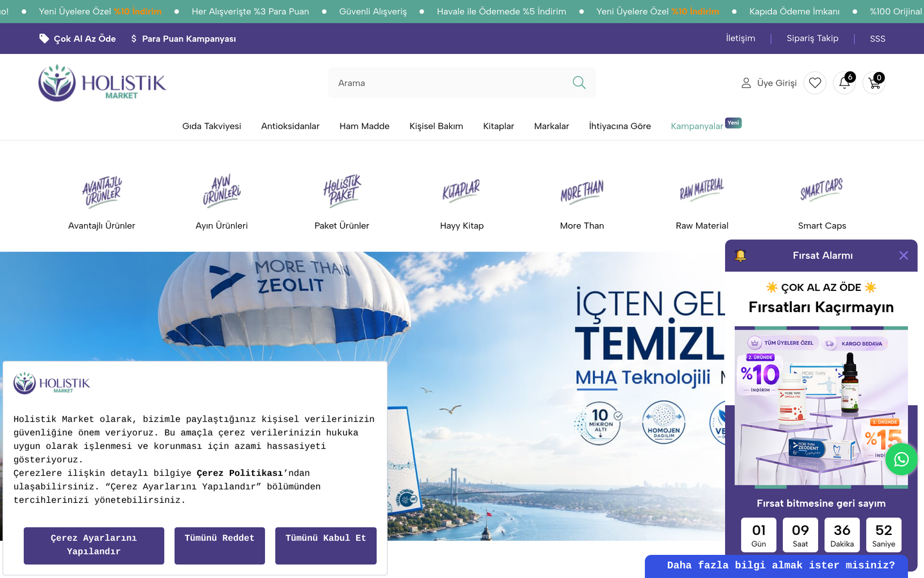Close the Fırsat Alarmı popup
Image resolution: width=924 pixels, height=578 pixels.
903,256
